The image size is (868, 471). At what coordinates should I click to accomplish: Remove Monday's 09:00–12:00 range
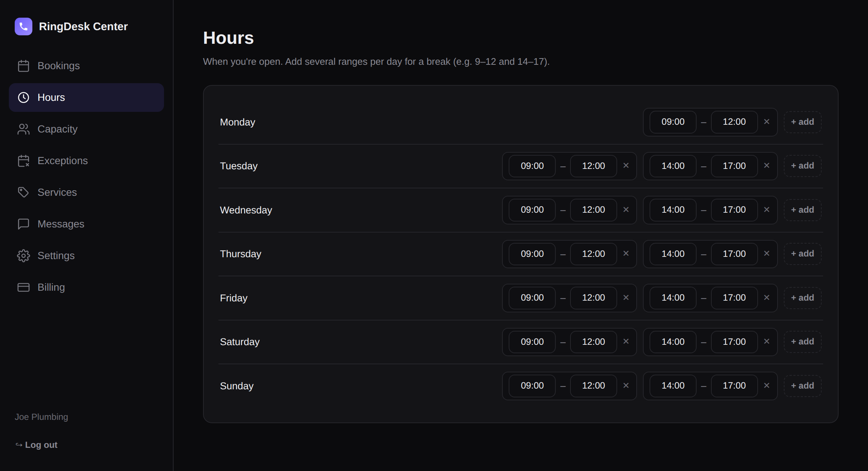(x=766, y=122)
